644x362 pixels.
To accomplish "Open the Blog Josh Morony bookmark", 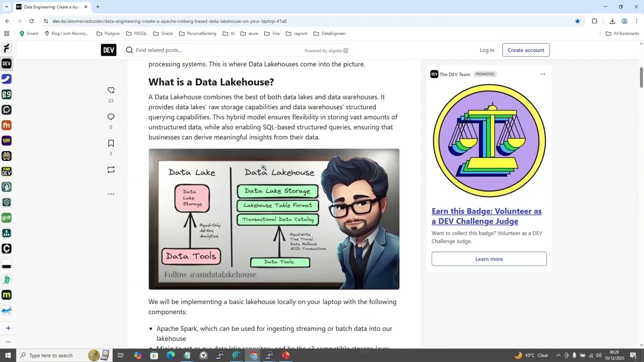I will click(x=66, y=34).
